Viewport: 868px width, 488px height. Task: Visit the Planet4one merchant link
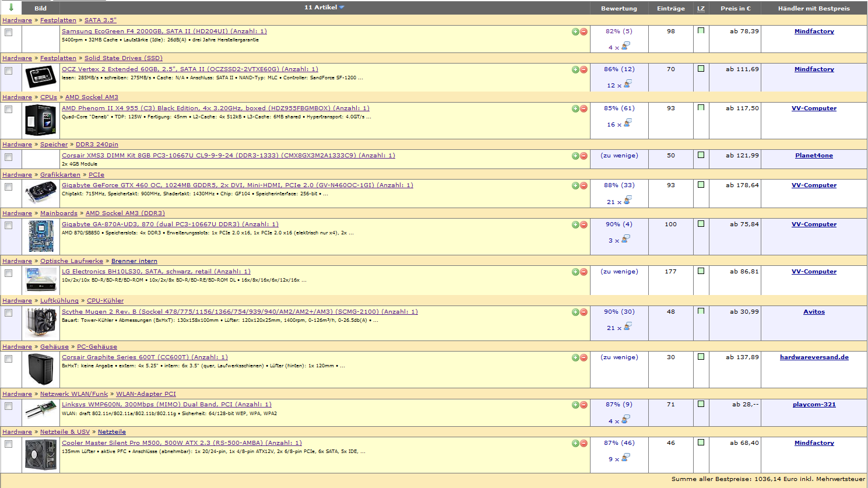pyautogui.click(x=814, y=156)
